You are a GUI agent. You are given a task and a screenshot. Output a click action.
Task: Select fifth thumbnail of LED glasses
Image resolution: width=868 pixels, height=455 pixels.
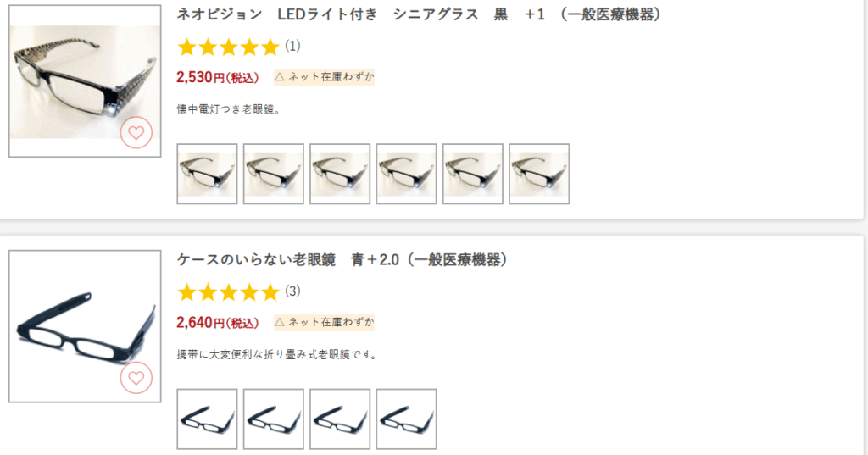[x=473, y=174]
